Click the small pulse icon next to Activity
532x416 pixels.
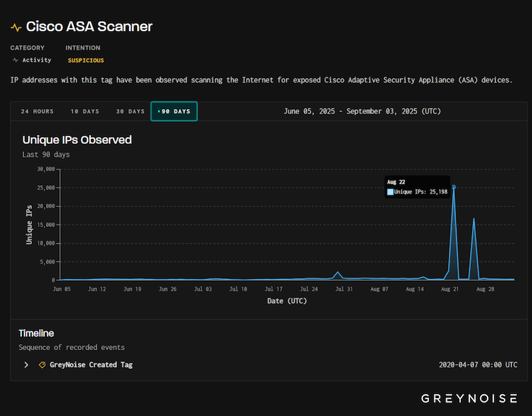15,60
